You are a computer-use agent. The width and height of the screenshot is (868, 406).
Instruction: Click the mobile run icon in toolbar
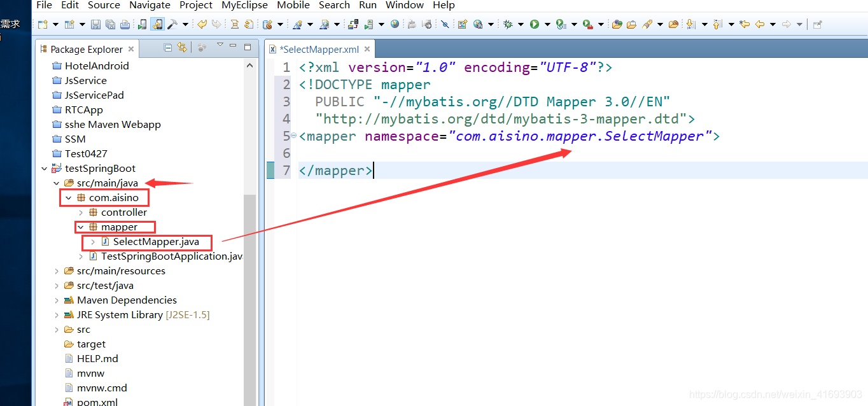(143, 24)
